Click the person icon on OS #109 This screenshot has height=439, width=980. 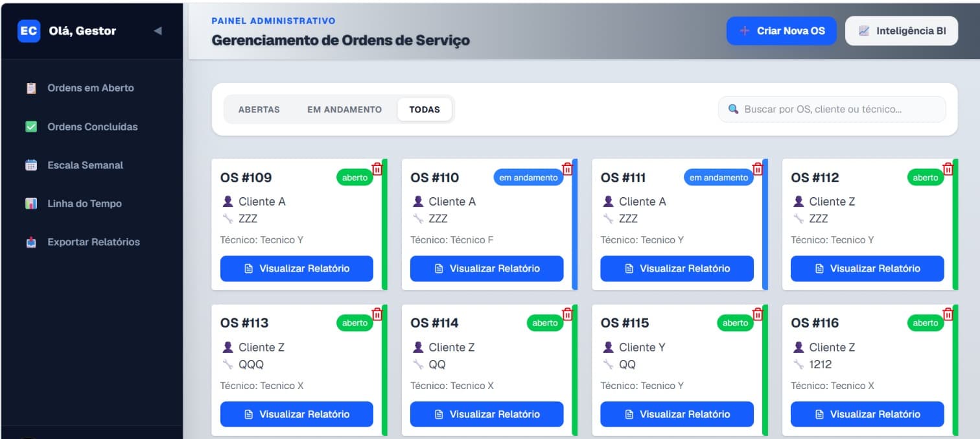[x=228, y=202]
